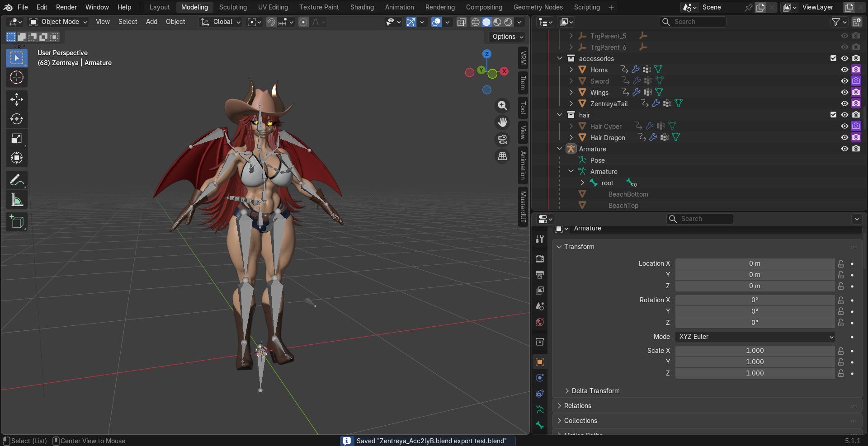The height and width of the screenshot is (446, 868).
Task: Select the Scale tool
Action: [x=17, y=138]
